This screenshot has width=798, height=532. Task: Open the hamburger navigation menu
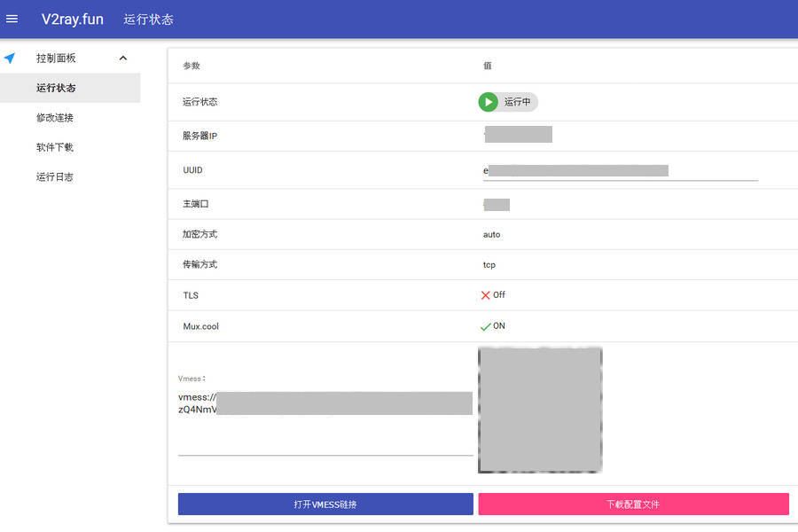click(x=12, y=19)
